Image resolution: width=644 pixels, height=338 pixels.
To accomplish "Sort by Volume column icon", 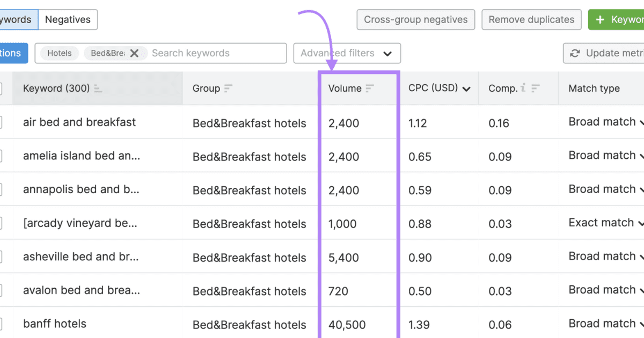I will coord(370,89).
